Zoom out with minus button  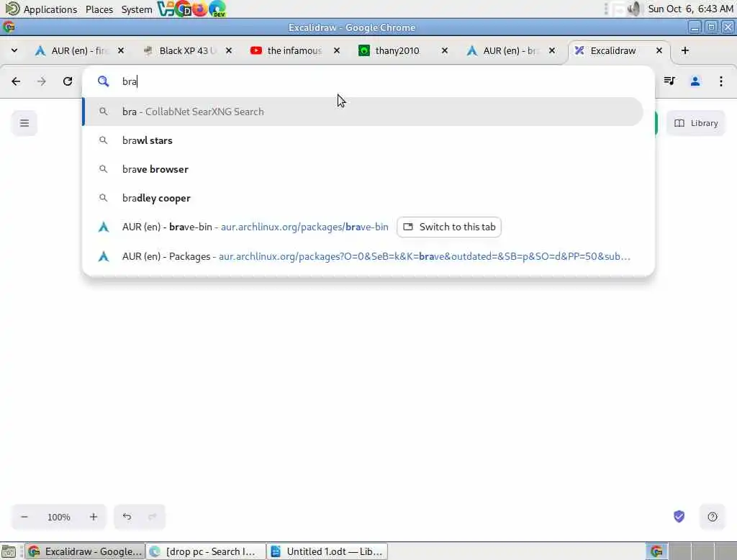tap(24, 517)
